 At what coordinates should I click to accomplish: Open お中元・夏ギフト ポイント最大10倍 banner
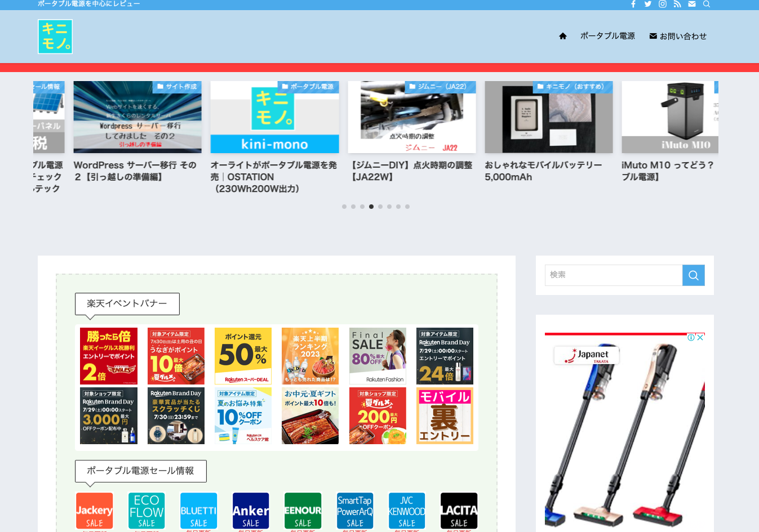coord(310,415)
